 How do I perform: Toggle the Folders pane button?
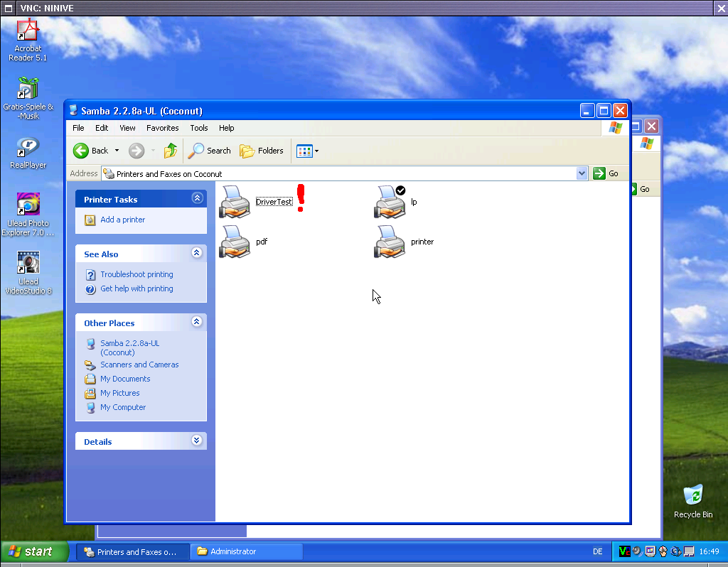coord(262,151)
